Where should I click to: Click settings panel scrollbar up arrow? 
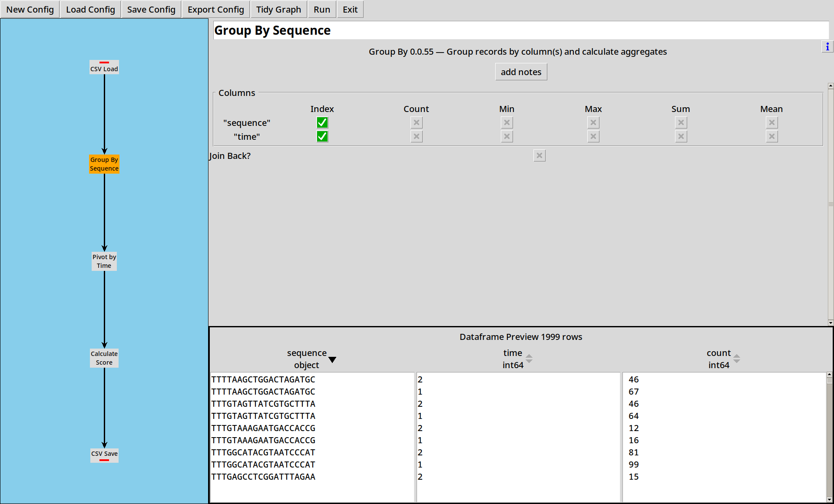tap(831, 86)
